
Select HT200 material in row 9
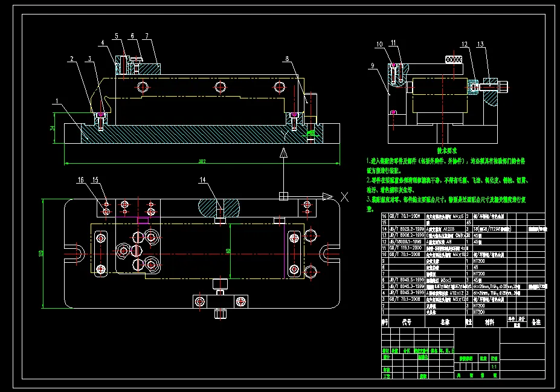[479, 261]
